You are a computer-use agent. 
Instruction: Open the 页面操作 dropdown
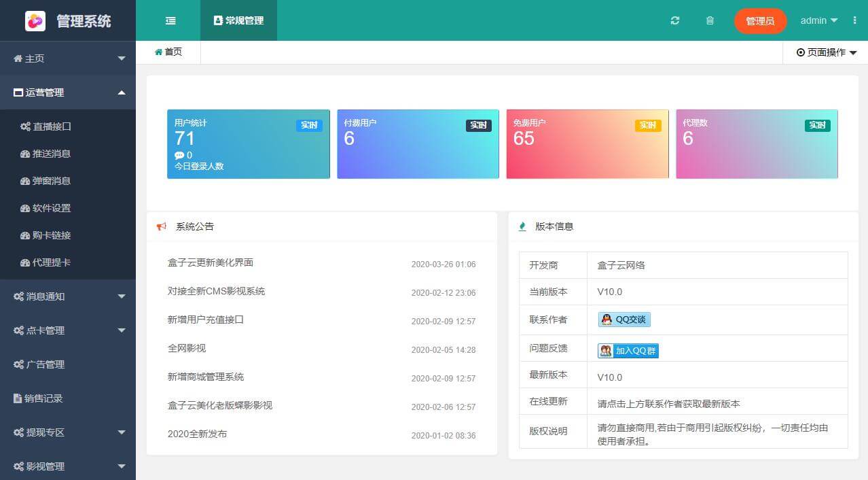coord(826,52)
